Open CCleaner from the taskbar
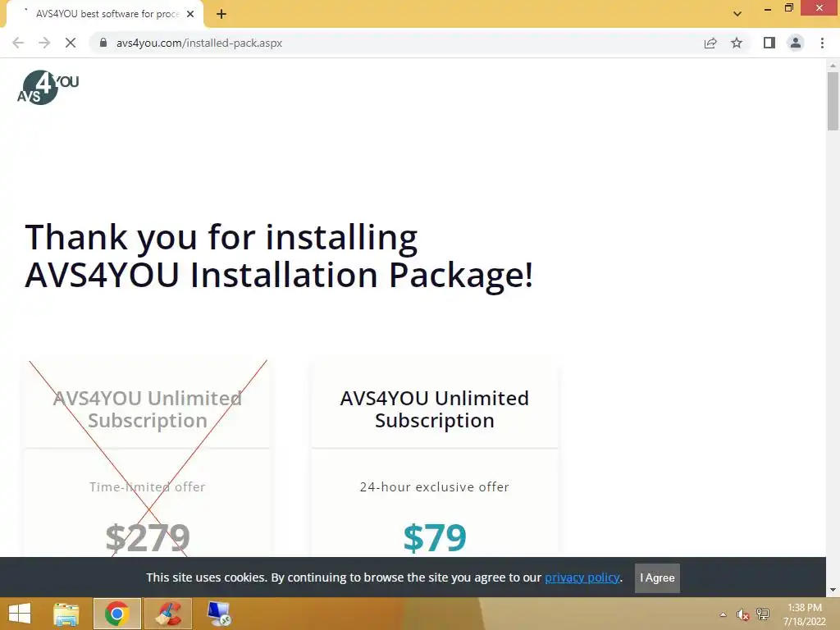Viewport: 840px width, 630px height. pos(168,614)
